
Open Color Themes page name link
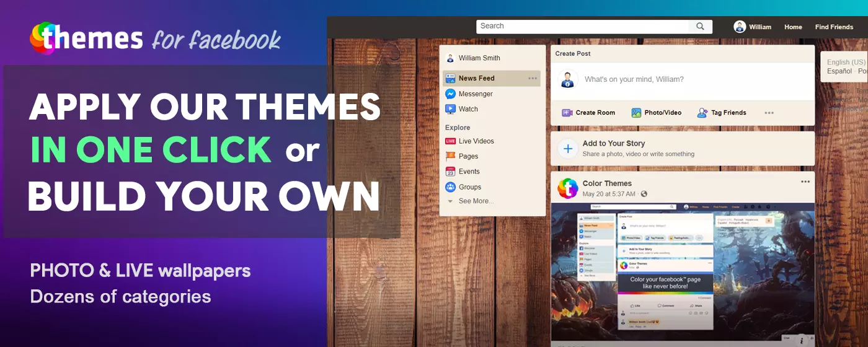point(607,183)
